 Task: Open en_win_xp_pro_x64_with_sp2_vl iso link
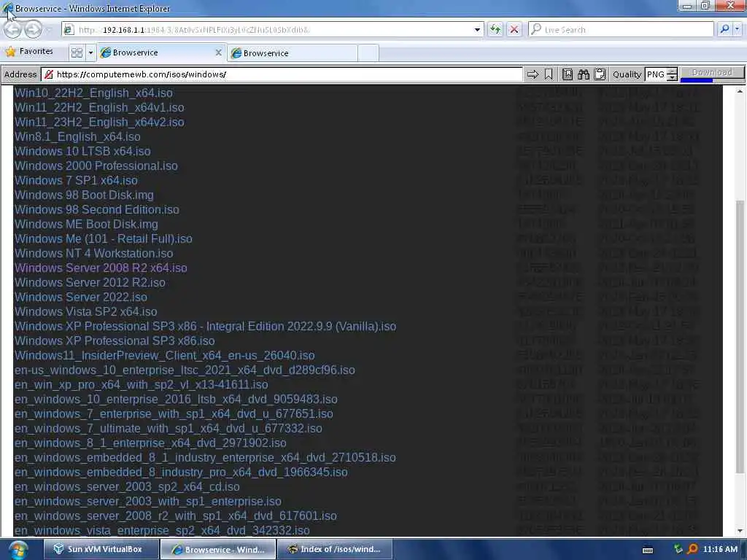[141, 384]
